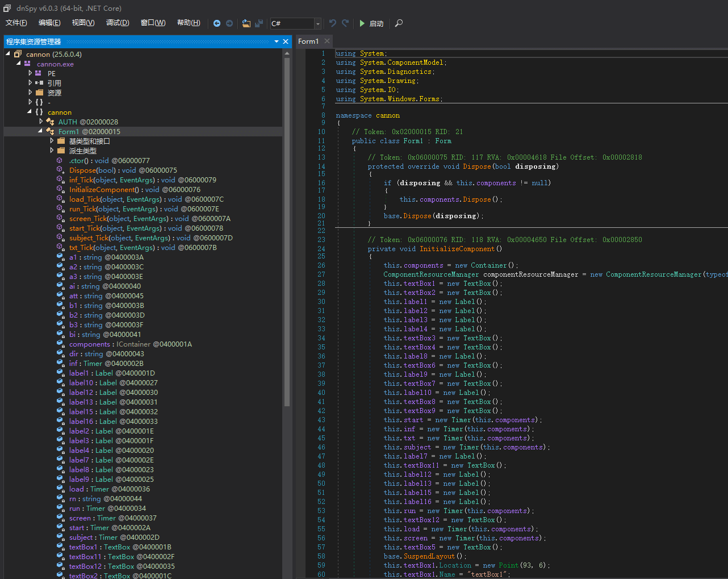Click the 启动 start debugging button

click(371, 23)
